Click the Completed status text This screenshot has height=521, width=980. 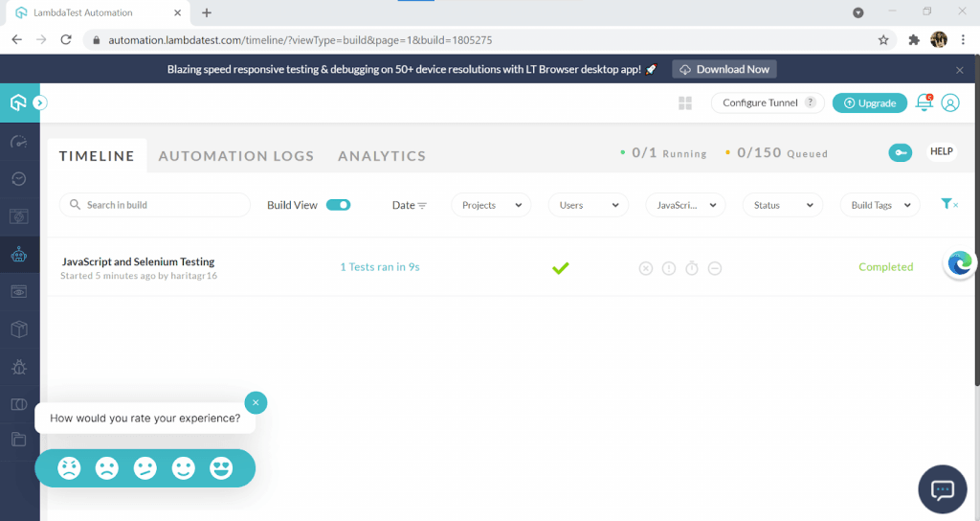pyautogui.click(x=885, y=267)
